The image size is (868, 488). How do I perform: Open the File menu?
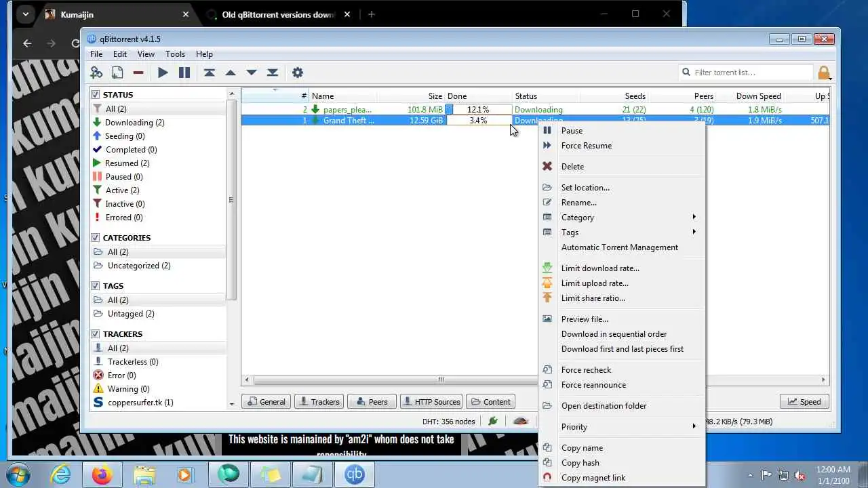point(96,54)
